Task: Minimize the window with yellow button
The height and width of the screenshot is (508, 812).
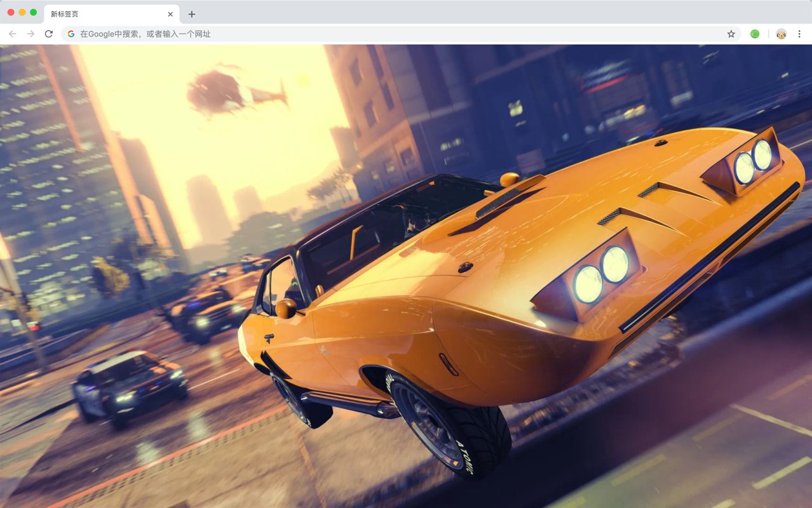Action: [x=22, y=12]
